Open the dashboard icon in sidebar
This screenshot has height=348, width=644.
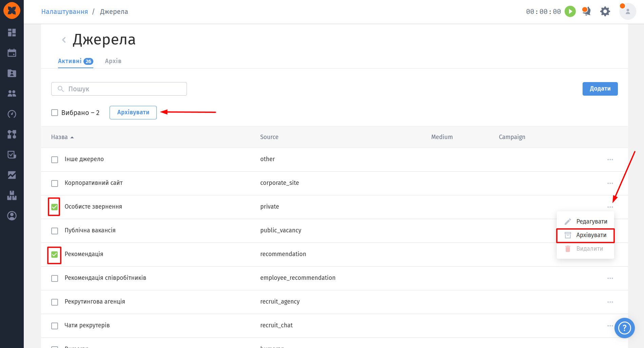(x=12, y=33)
